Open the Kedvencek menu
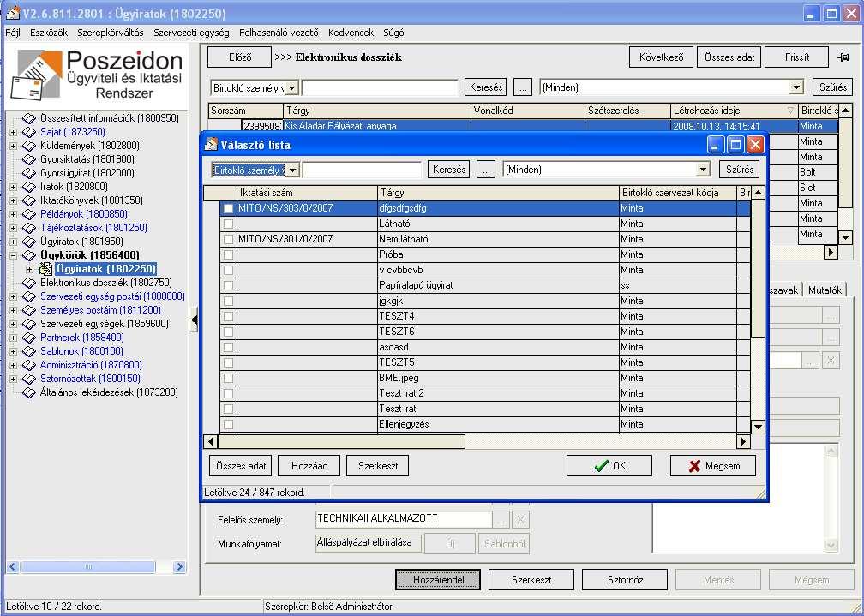Viewport: 864px width, 616px height. 351,33
